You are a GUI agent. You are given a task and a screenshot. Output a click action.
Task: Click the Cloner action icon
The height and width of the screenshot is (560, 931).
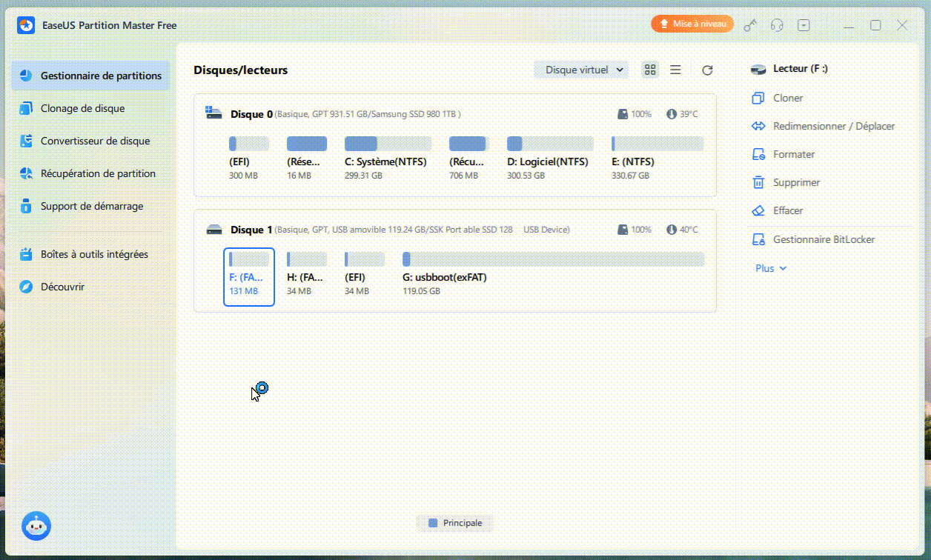pyautogui.click(x=758, y=98)
